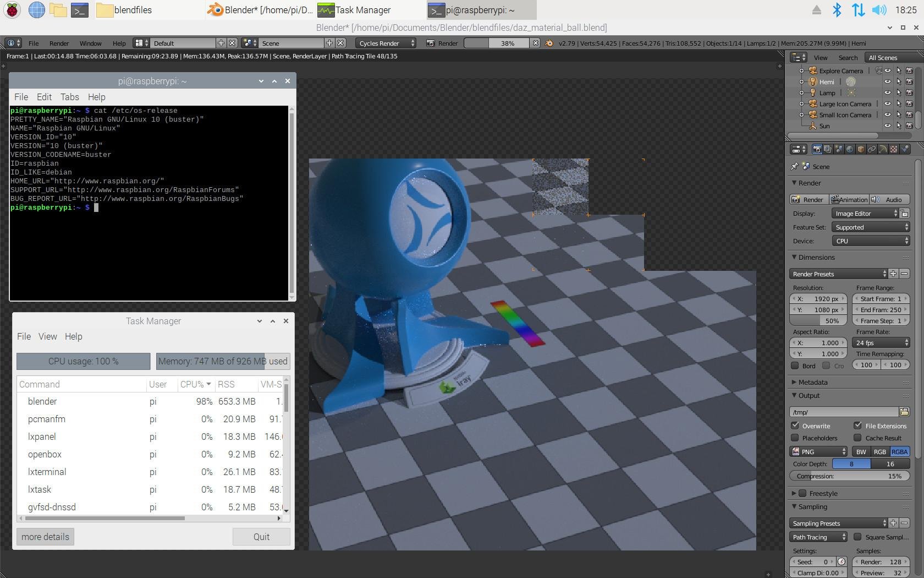The image size is (924, 578).
Task: Open the Blender Render menu
Action: pos(59,43)
